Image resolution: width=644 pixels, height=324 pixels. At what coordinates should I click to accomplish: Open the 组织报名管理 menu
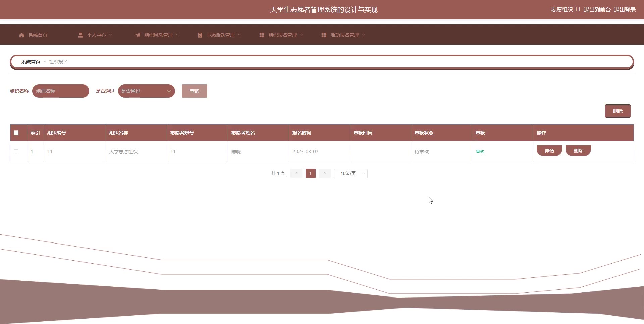point(281,35)
